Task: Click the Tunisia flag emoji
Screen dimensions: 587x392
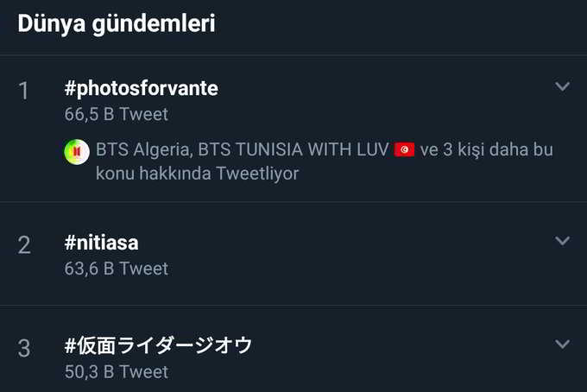Action: (404, 150)
